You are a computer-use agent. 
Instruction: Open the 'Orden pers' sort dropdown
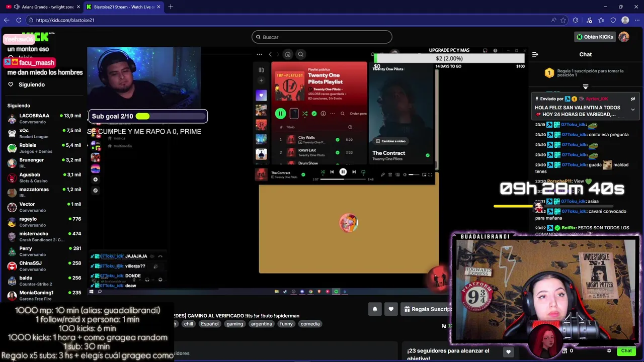(x=358, y=114)
